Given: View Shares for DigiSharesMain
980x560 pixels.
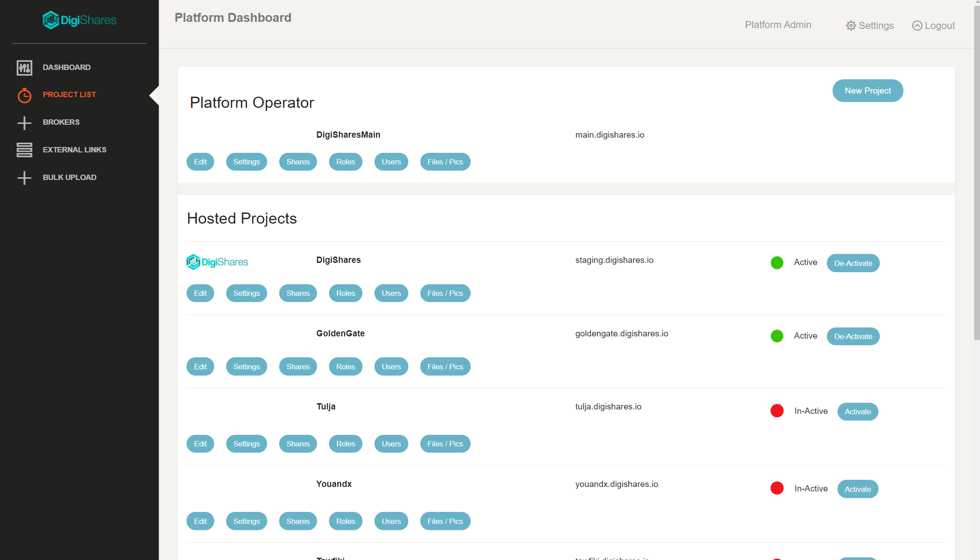Looking at the screenshot, I should 298,162.
